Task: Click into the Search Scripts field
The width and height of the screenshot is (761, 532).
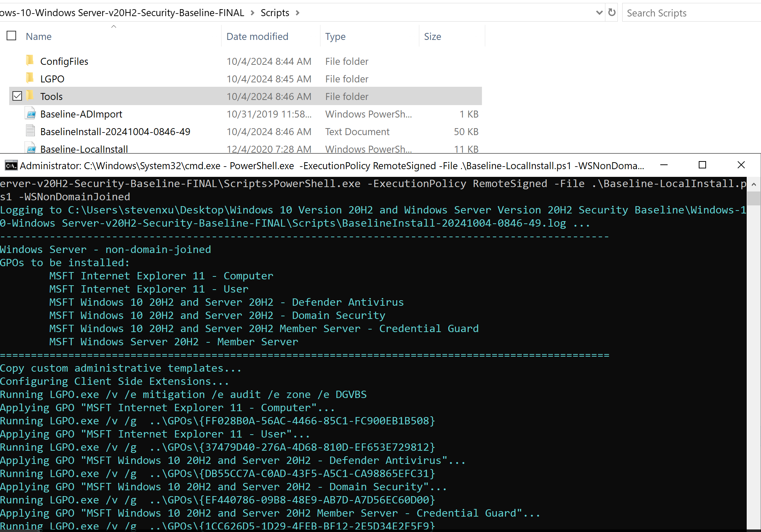Action: click(x=691, y=13)
